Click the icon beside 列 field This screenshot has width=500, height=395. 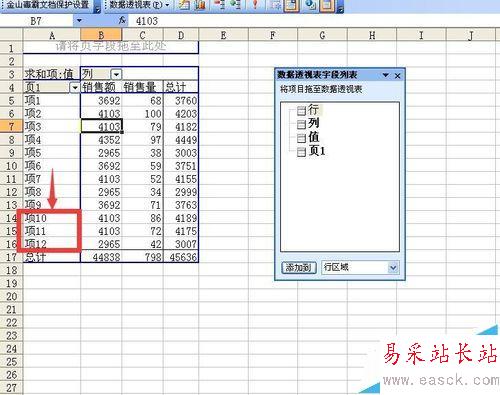tap(301, 124)
